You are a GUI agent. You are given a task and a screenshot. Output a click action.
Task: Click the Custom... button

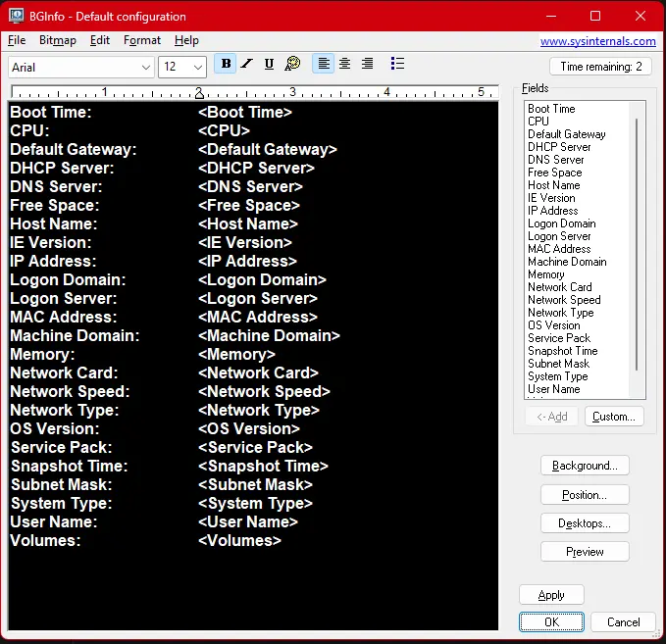tap(614, 417)
